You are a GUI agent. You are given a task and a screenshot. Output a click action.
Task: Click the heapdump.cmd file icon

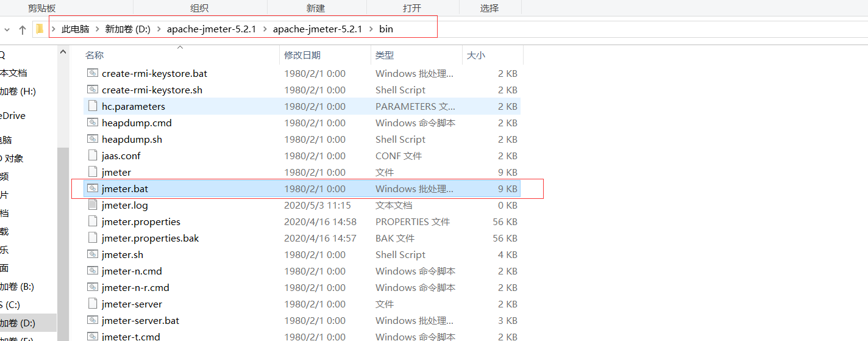click(x=93, y=123)
